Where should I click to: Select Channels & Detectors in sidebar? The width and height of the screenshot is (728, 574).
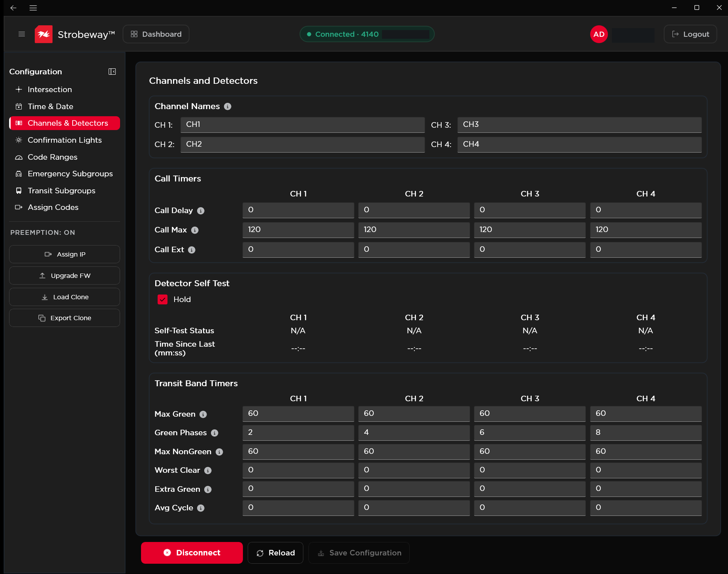64,123
